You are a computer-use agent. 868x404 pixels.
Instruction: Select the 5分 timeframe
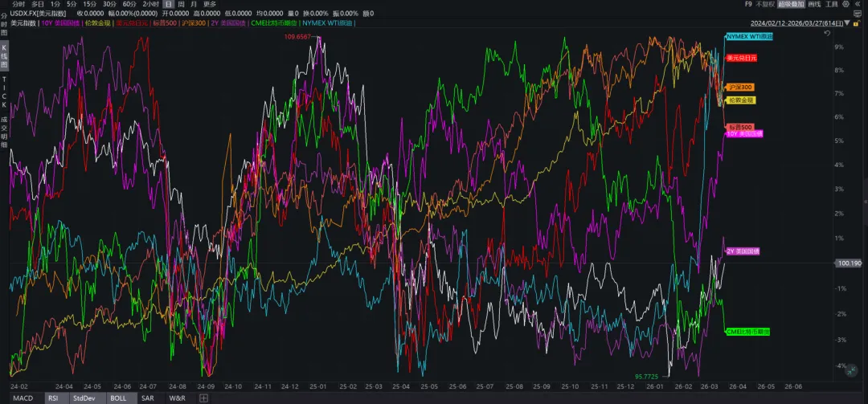tap(72, 4)
